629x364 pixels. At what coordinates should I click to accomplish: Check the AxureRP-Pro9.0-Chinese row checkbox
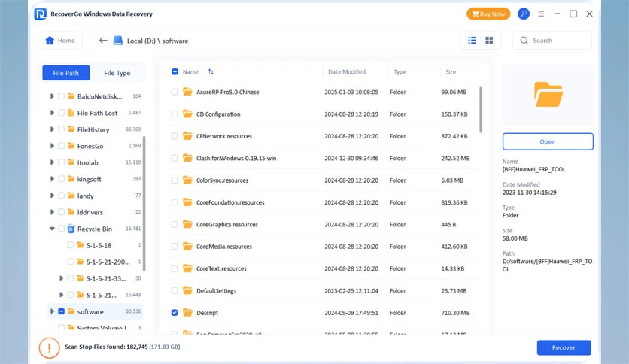[175, 92]
